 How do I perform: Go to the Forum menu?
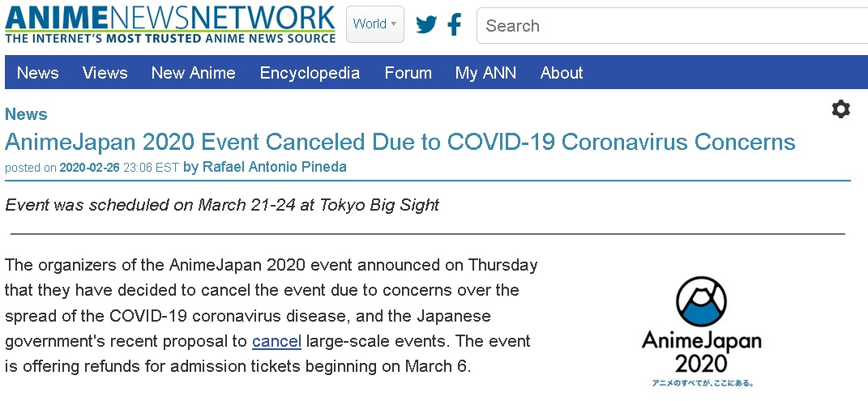point(408,73)
